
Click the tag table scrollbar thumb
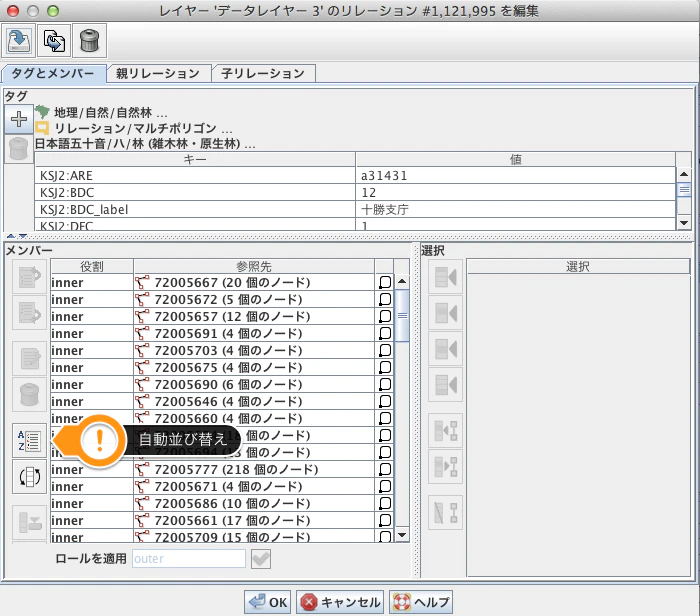point(683,190)
